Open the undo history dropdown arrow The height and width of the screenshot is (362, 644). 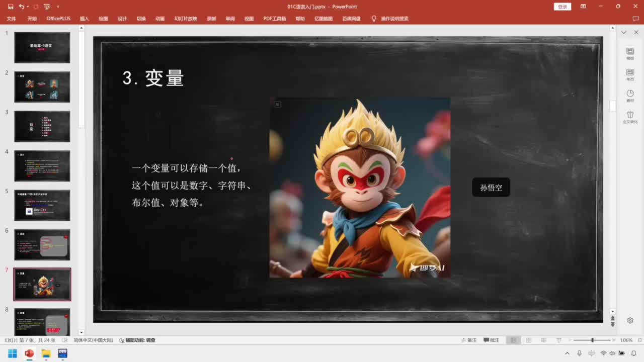point(27,7)
